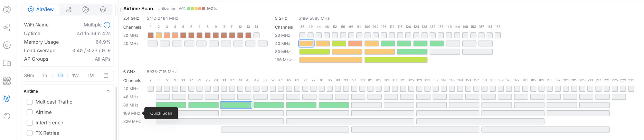The width and height of the screenshot is (644, 140).
Task: Click the info icon next to WiFi Name
Action: tap(107, 25)
